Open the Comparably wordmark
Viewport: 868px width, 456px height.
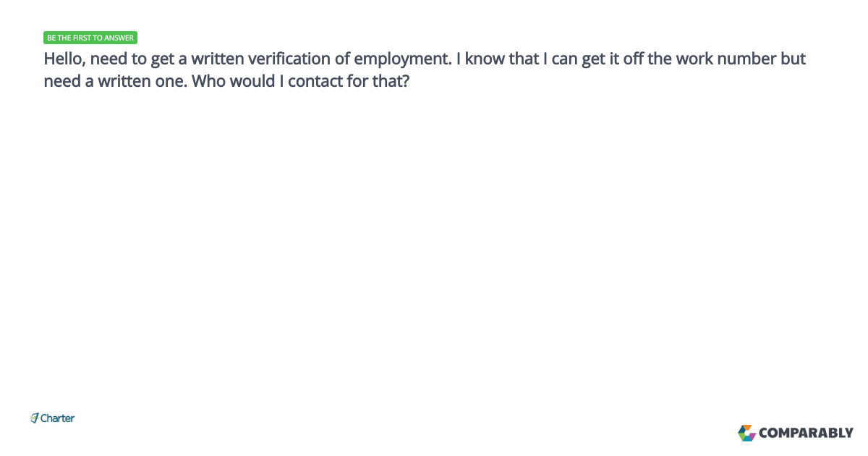806,434
